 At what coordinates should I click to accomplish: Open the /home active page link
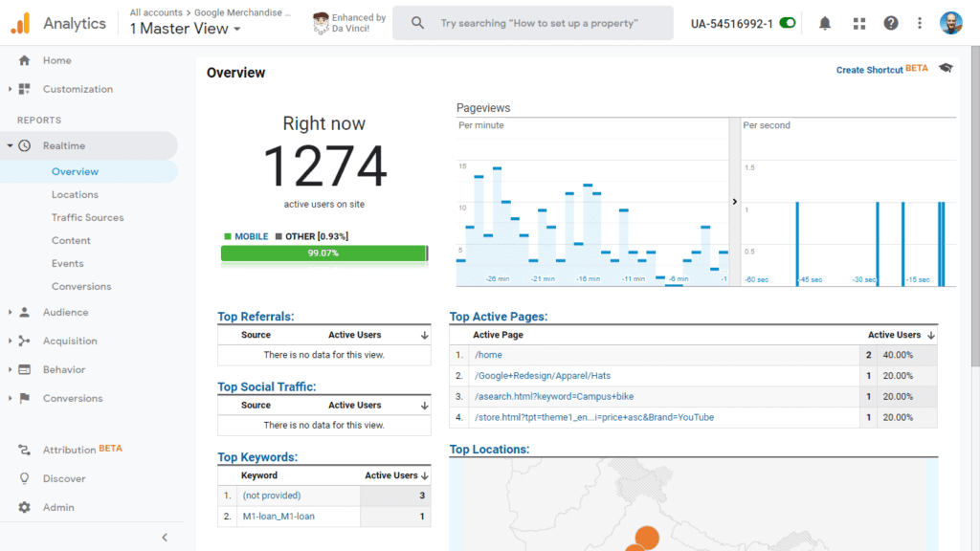[x=488, y=354]
